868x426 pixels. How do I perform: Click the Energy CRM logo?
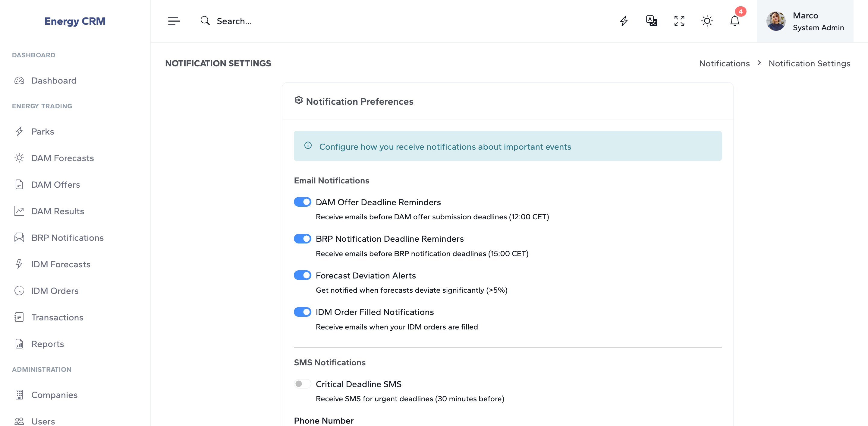point(75,21)
